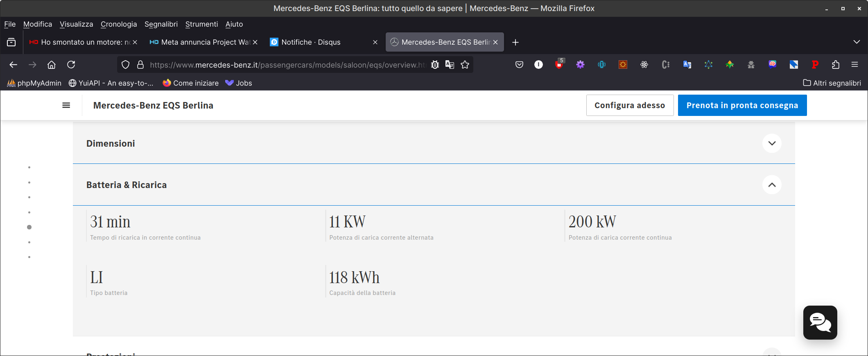The width and height of the screenshot is (868, 356).
Task: Jump to the first section dot
Action: [x=29, y=168]
